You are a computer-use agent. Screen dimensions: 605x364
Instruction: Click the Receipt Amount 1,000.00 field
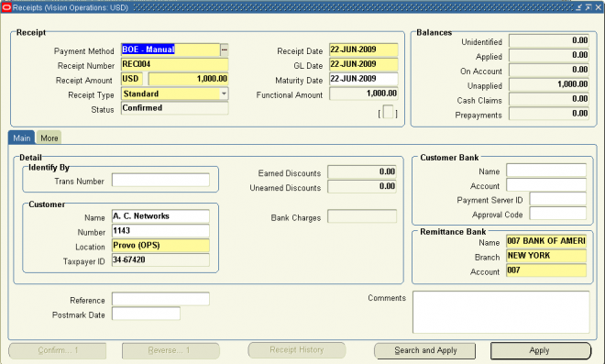(188, 79)
